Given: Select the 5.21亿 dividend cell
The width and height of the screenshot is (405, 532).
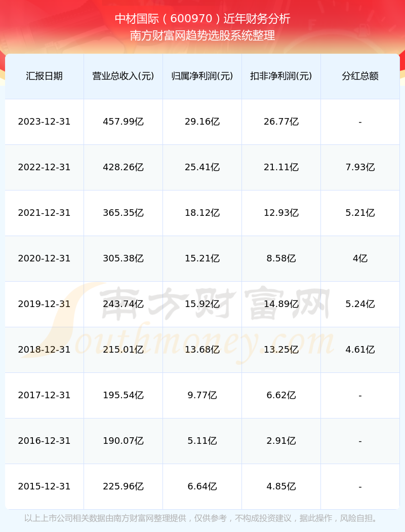Looking at the screenshot, I should point(360,213).
